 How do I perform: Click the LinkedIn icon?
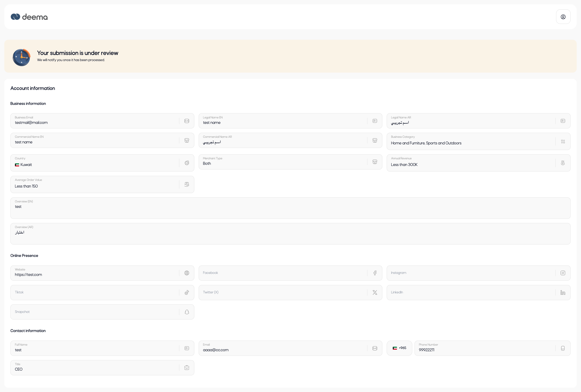pos(563,292)
